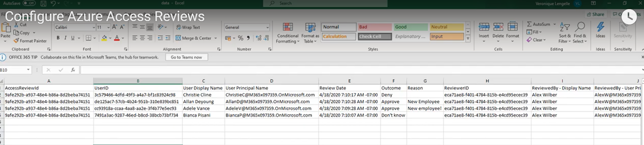Click the Share button
Image resolution: width=644 pixels, height=145 pixels.
[596, 14]
